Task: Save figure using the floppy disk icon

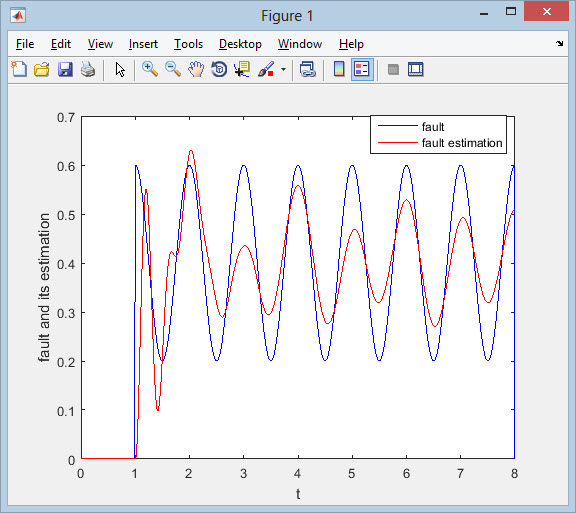Action: coord(65,69)
